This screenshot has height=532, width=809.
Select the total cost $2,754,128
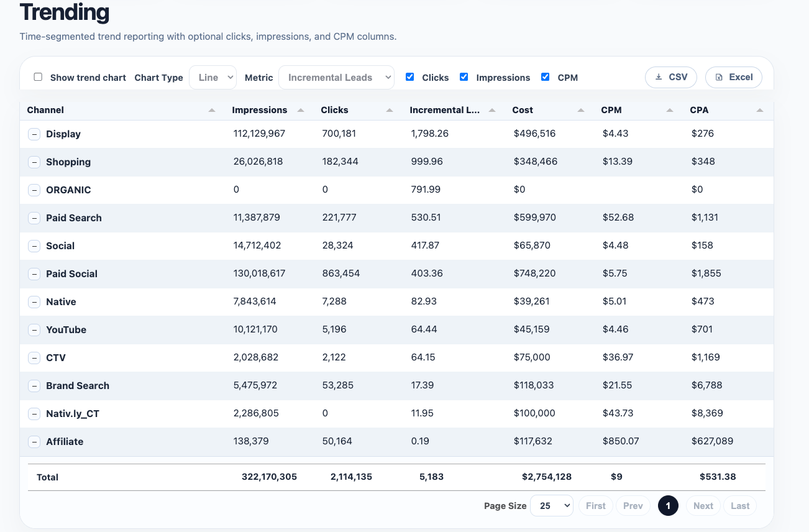pos(547,477)
